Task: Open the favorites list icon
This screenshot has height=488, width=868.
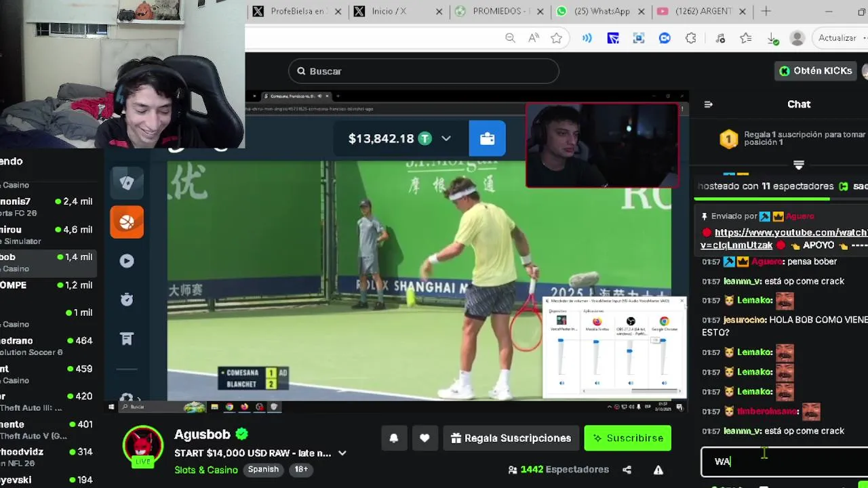Action: click(x=746, y=39)
